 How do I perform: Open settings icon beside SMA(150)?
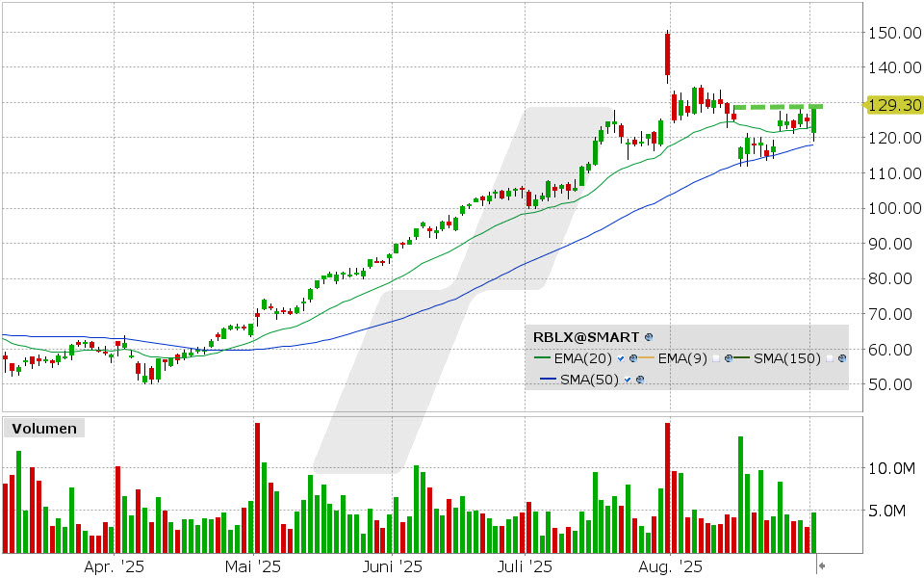842,358
